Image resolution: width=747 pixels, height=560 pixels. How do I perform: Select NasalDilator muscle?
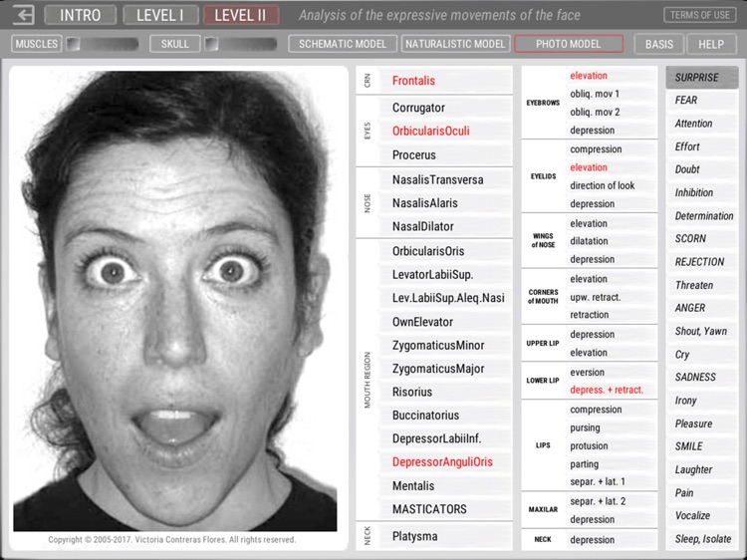(445, 226)
